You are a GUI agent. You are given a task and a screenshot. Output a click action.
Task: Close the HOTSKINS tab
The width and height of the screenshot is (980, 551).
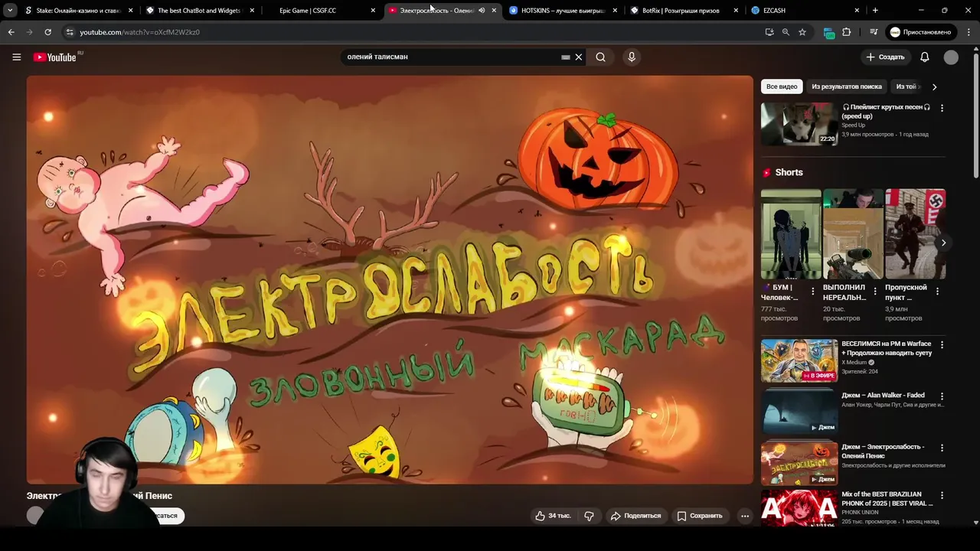tap(615, 10)
